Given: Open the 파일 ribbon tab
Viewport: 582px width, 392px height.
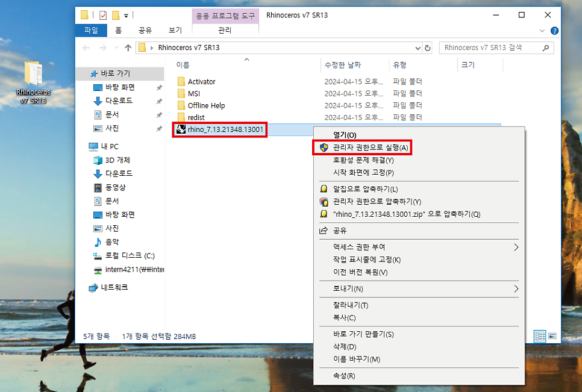Looking at the screenshot, I should click(x=91, y=31).
